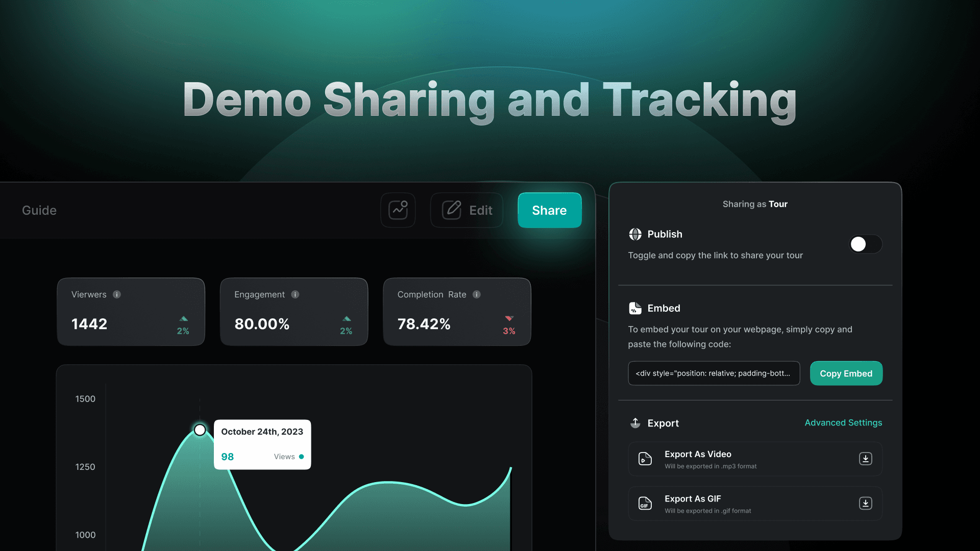The image size is (980, 551).
Task: Click the chart's highlighted data point
Action: coord(200,430)
